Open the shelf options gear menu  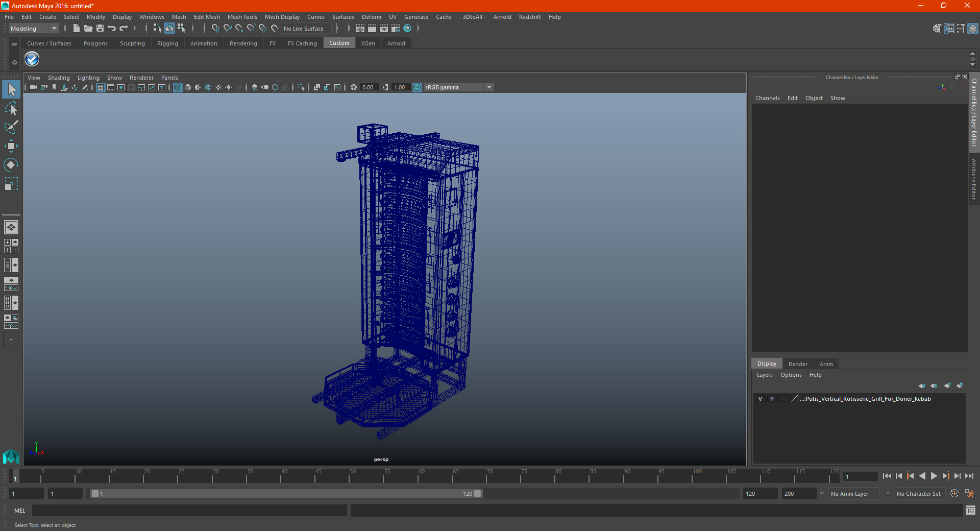14,62
